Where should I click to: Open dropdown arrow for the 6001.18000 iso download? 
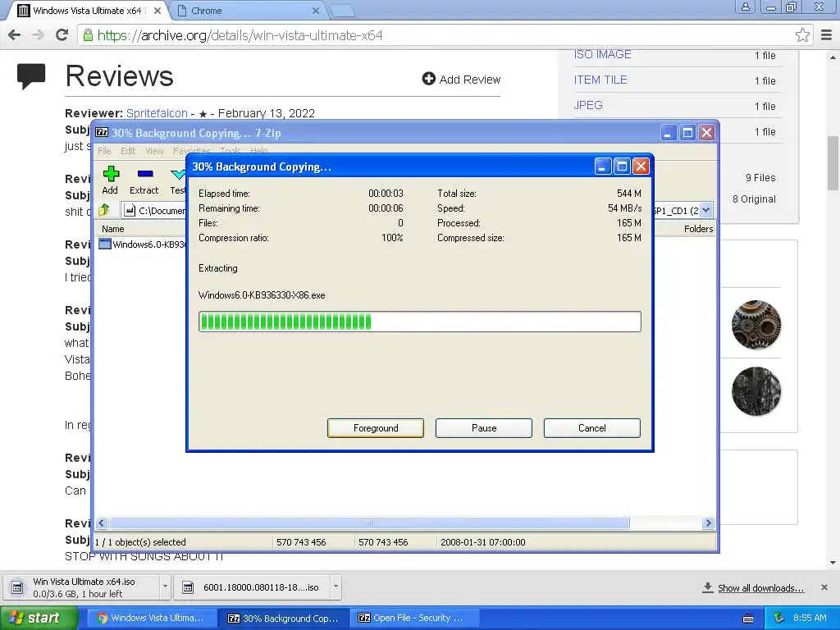pyautogui.click(x=336, y=586)
